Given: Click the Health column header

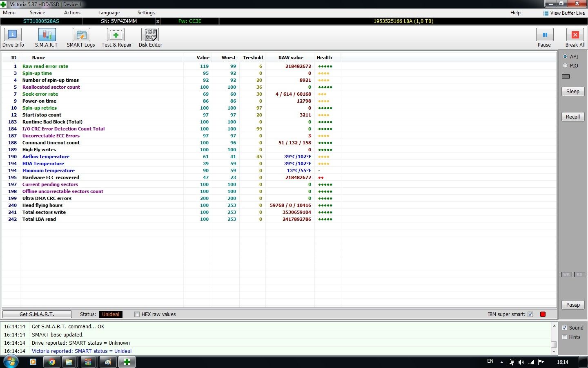Looking at the screenshot, I should click(327, 58).
